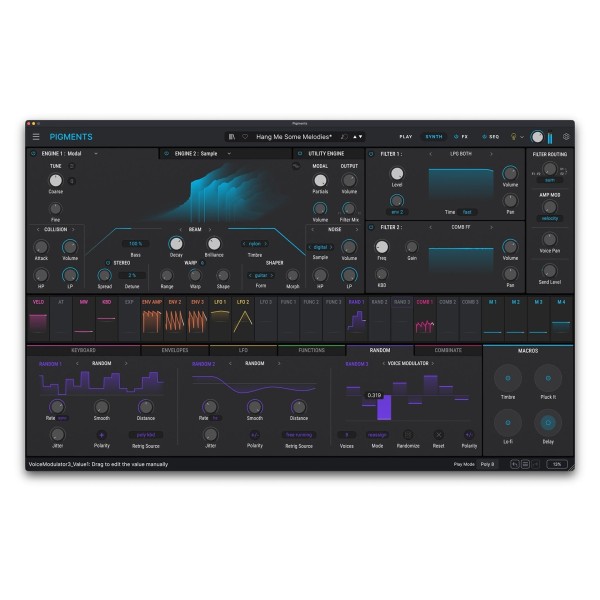Select the COMB 1 modulation source

click(425, 318)
